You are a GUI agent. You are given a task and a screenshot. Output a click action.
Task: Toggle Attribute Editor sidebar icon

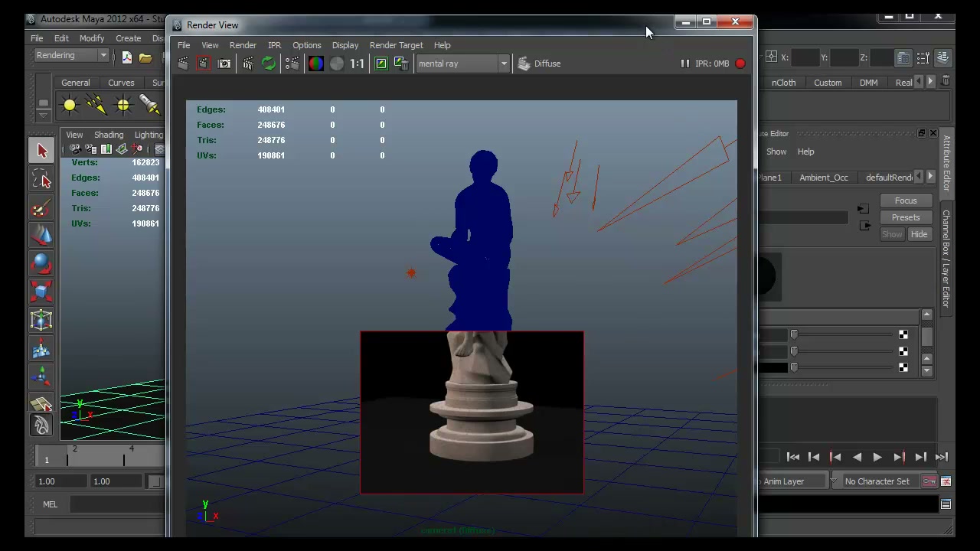[x=904, y=57]
